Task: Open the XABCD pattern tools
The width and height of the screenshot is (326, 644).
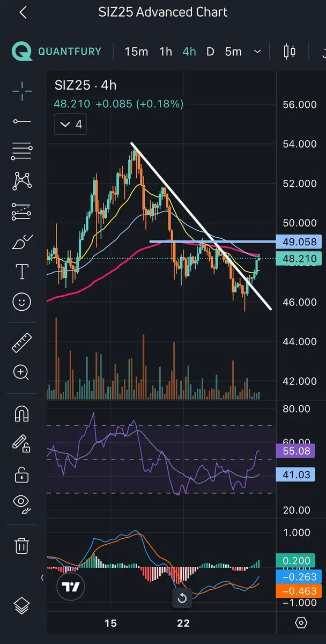Action: click(22, 181)
